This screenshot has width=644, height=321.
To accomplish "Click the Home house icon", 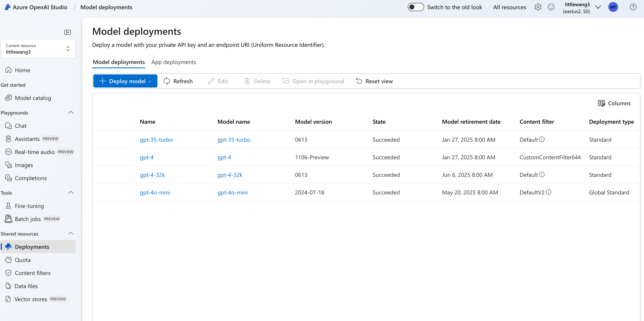I will pos(8,70).
